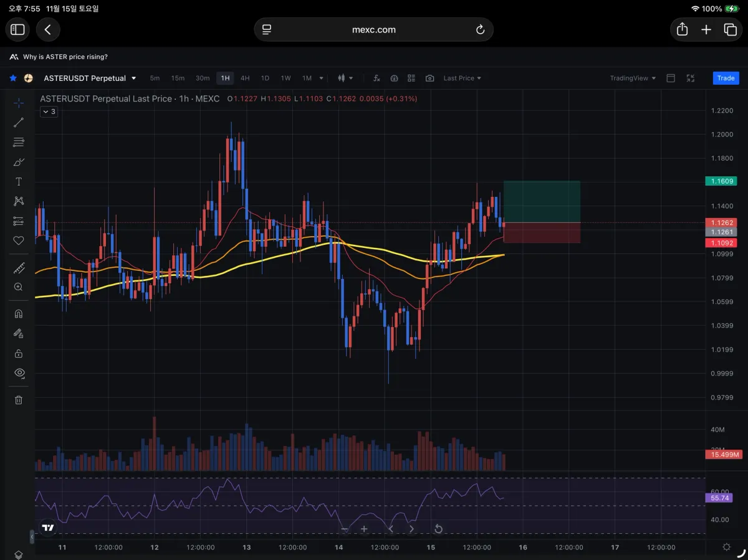Expand the collapsed indicators legend showing 3
The image size is (748, 560).
pyautogui.click(x=49, y=112)
